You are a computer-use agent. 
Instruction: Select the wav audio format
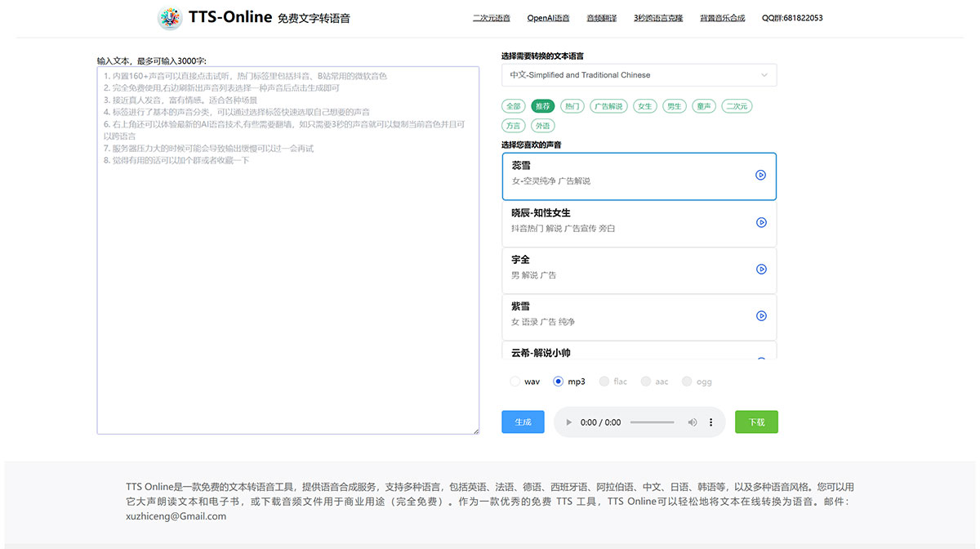514,381
